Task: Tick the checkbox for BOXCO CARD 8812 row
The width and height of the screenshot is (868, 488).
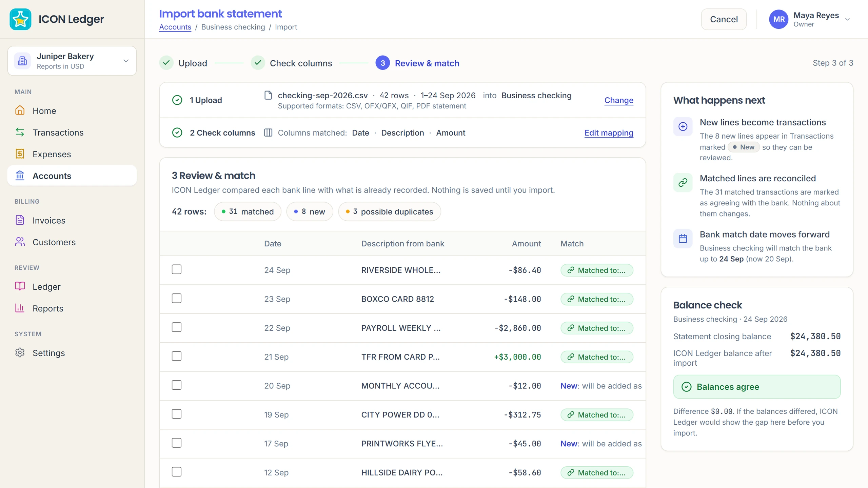Action: click(177, 298)
